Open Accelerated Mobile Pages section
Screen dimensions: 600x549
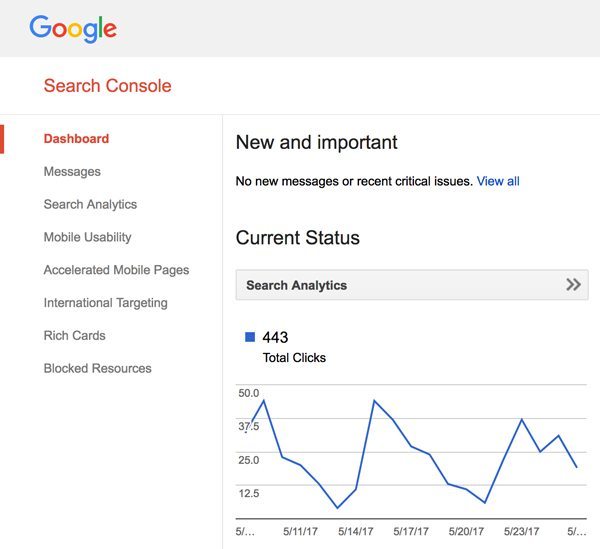[x=116, y=270]
